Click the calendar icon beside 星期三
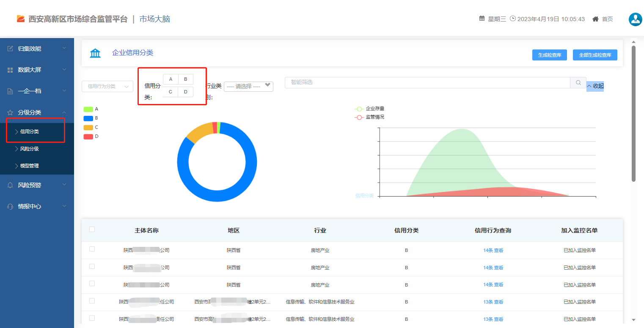 [x=482, y=19]
